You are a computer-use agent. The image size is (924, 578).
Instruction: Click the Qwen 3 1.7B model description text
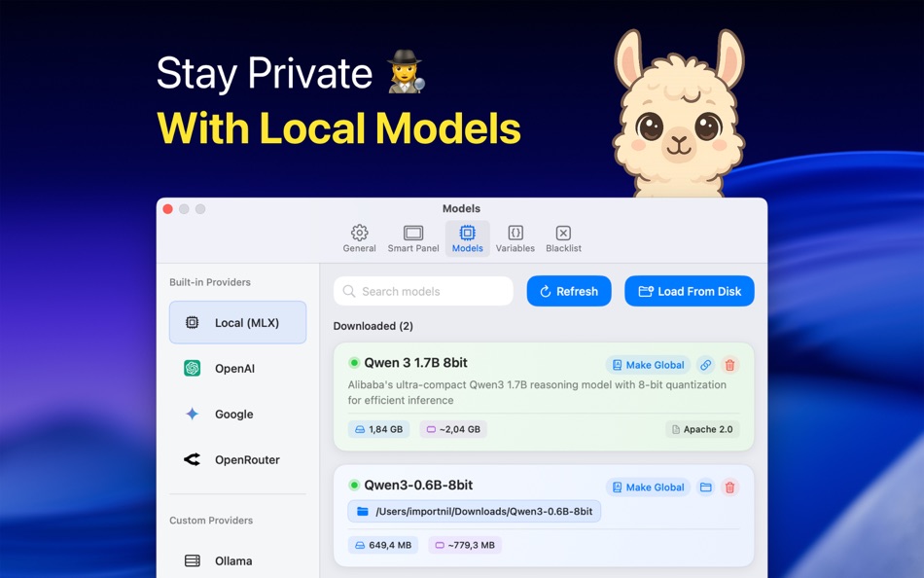point(537,392)
